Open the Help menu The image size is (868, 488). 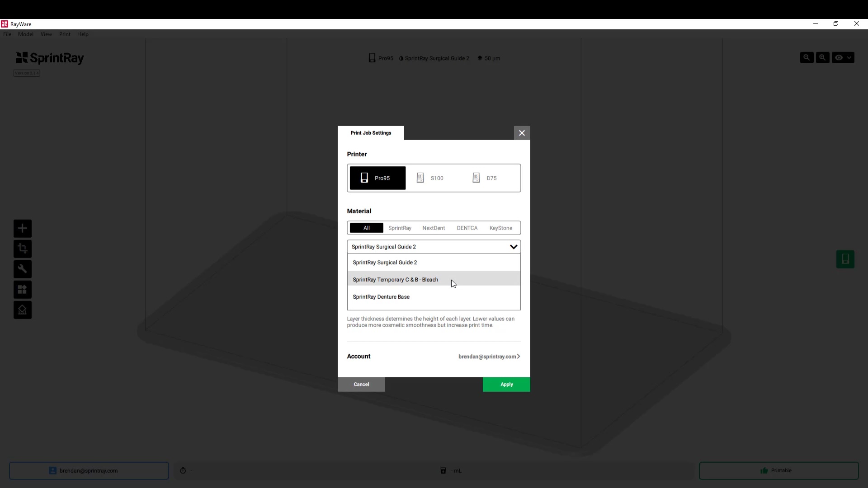(x=83, y=34)
